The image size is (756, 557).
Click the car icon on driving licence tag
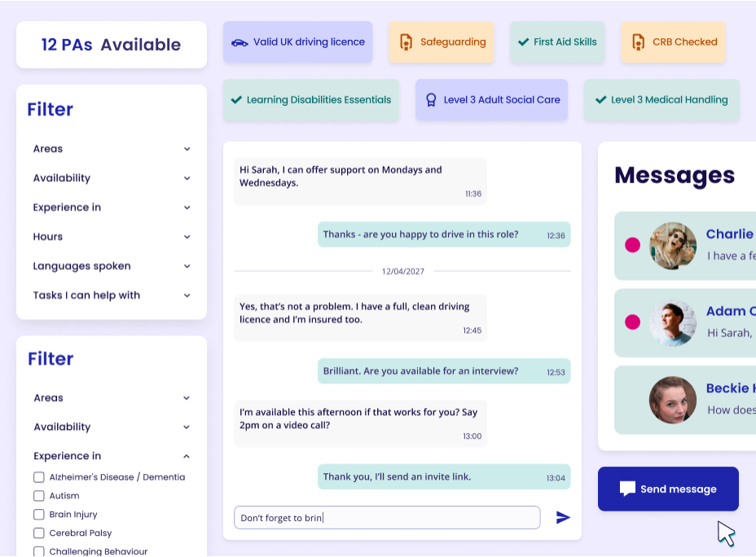(x=240, y=42)
